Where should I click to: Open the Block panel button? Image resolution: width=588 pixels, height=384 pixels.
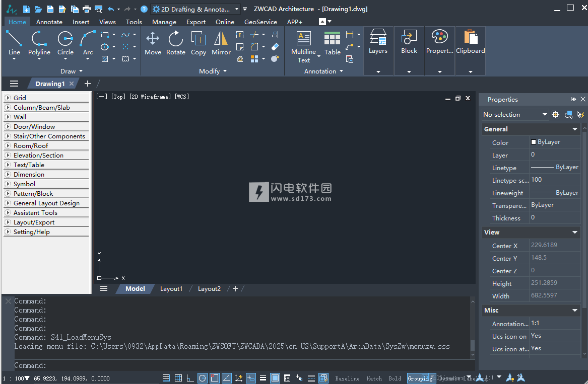tap(409, 51)
